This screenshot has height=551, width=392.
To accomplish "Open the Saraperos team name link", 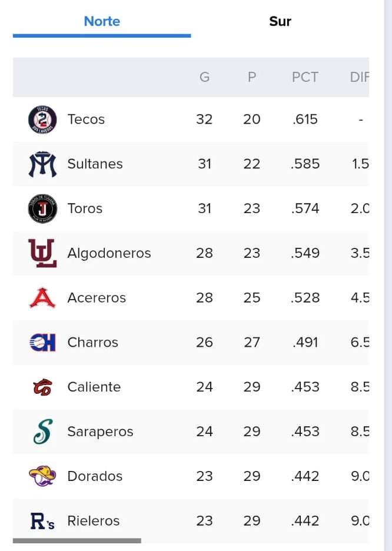I will coord(100,431).
